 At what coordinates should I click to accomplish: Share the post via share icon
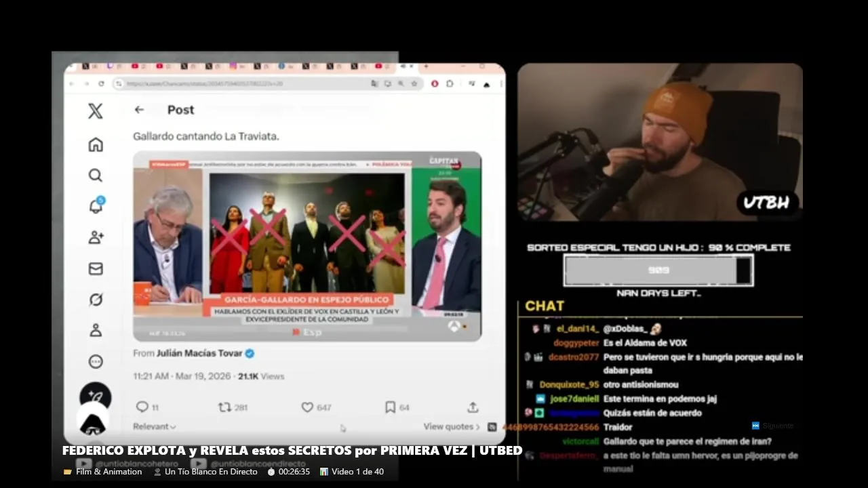coord(473,407)
